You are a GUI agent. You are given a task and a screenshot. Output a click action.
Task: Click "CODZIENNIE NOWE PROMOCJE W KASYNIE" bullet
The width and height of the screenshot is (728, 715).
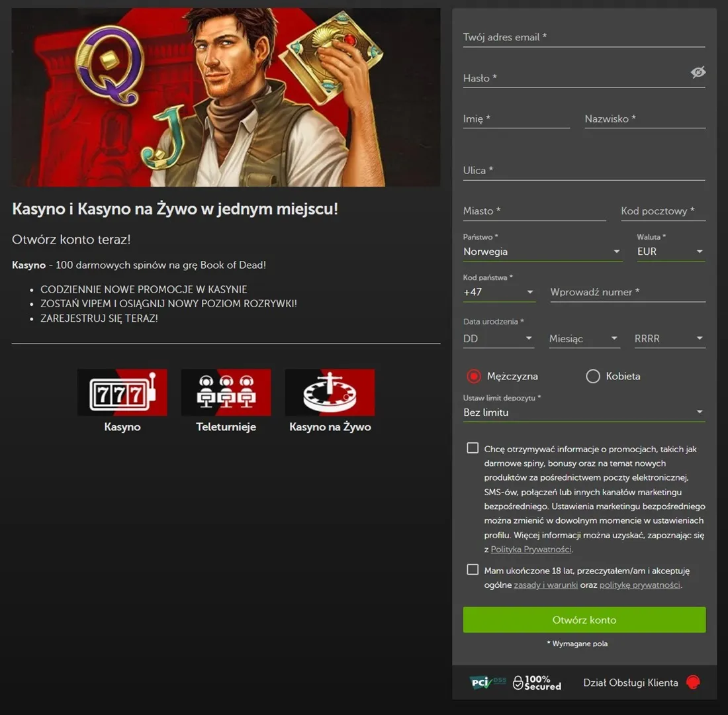tap(144, 289)
